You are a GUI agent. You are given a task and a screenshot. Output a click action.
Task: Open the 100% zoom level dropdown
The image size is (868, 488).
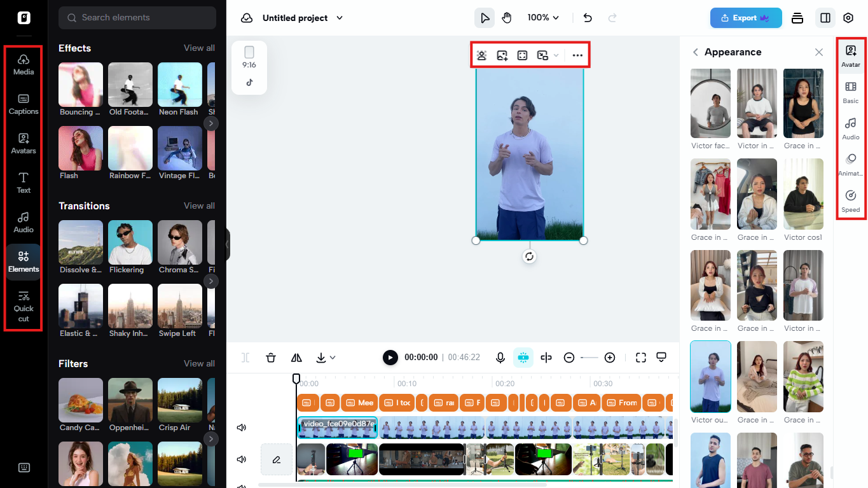(x=543, y=17)
